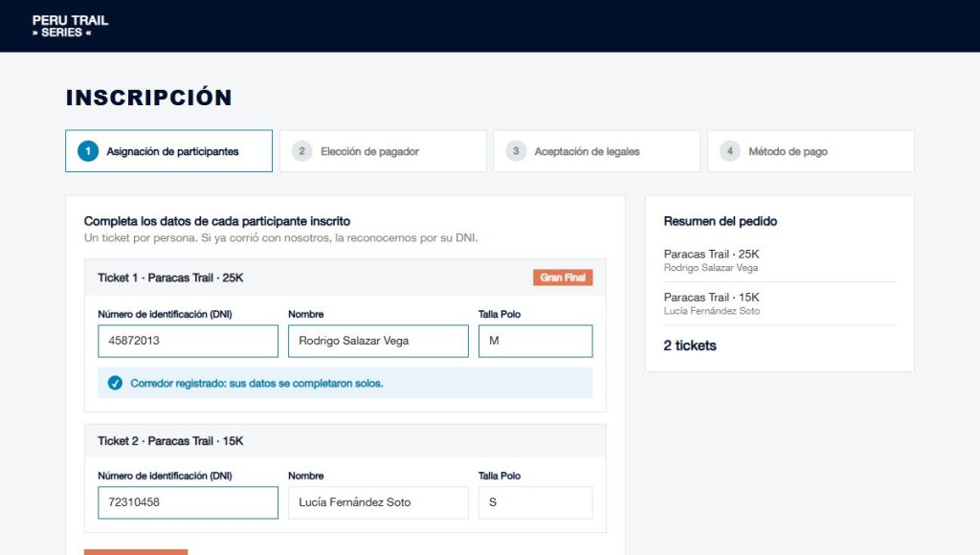Click the Gran Final badge on Ticket 1
Image resolution: width=980 pixels, height=555 pixels.
[x=563, y=277]
